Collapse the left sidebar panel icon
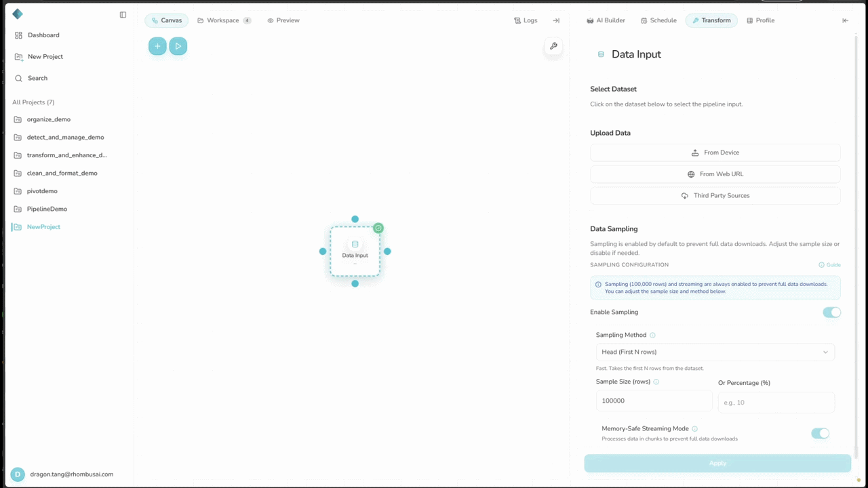The width and height of the screenshot is (868, 488). (123, 14)
